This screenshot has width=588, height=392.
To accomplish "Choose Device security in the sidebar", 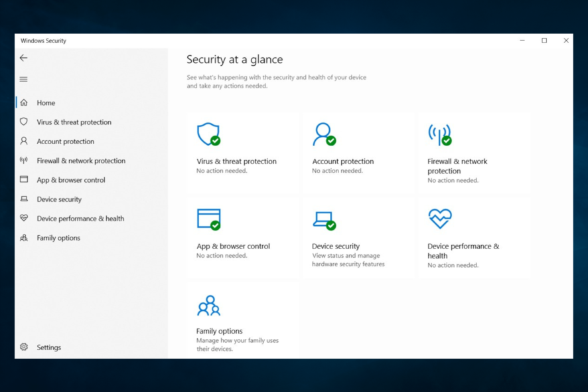I will [x=59, y=199].
